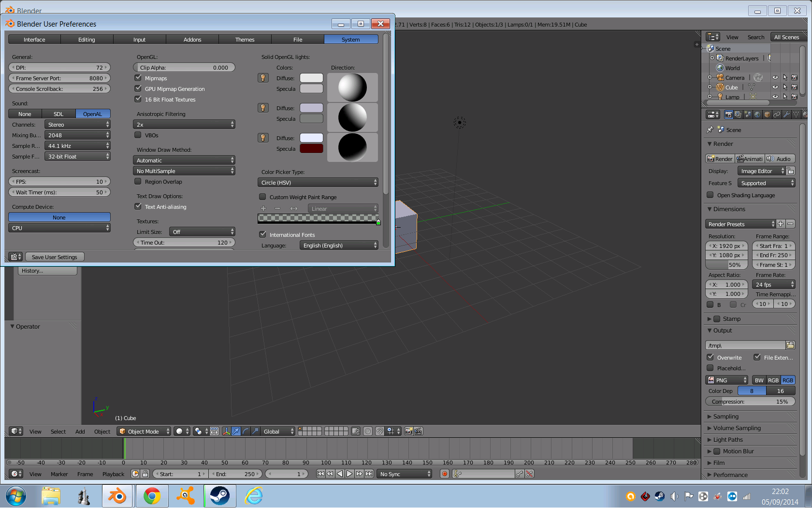This screenshot has width=812, height=508.
Task: Click the 3D manipulator axis toggle icon
Action: [226, 431]
